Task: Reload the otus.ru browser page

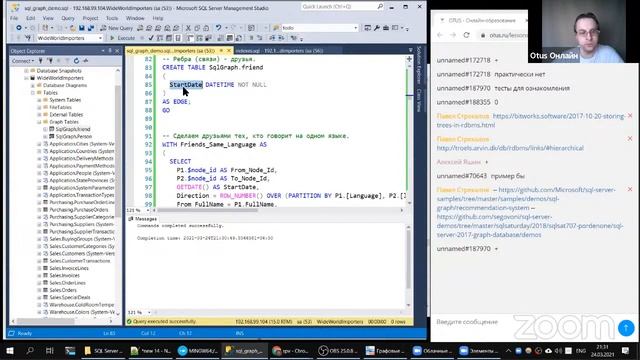Action: point(467,35)
